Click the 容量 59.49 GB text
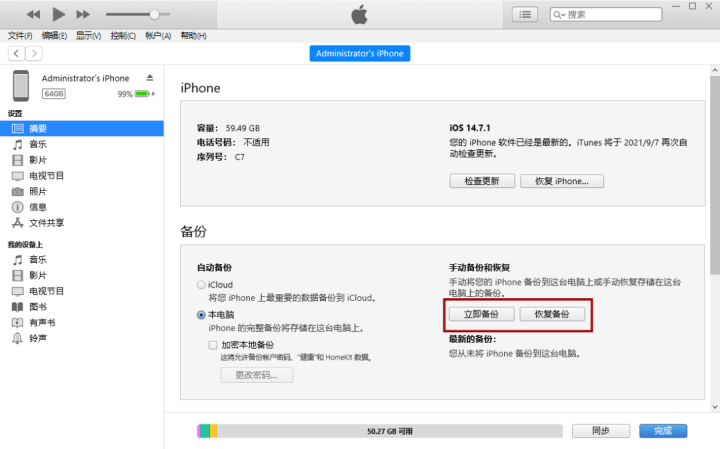The image size is (720, 449). tap(228, 128)
